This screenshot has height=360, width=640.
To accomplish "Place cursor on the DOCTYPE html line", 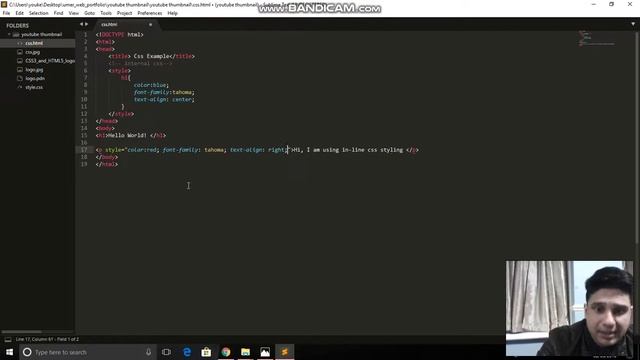I will tap(119, 35).
